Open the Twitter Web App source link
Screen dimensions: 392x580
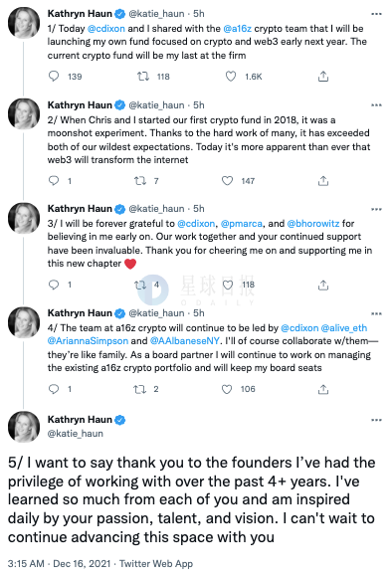156,564
